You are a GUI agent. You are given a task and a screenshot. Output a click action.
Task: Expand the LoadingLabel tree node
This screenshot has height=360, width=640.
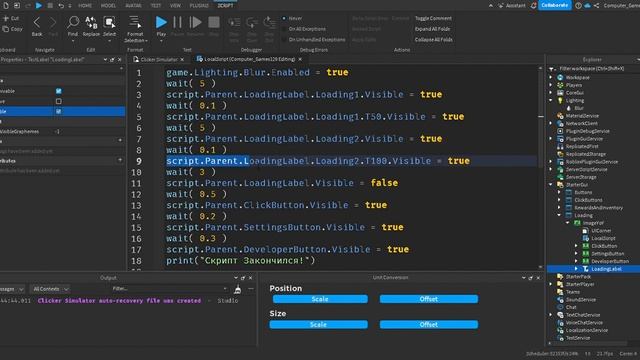576,269
